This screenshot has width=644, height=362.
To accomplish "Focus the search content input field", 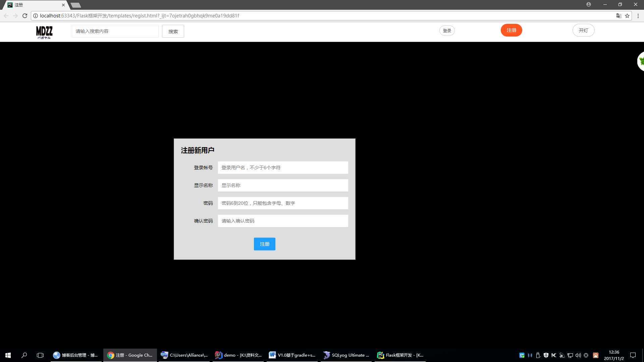I will [x=115, y=31].
